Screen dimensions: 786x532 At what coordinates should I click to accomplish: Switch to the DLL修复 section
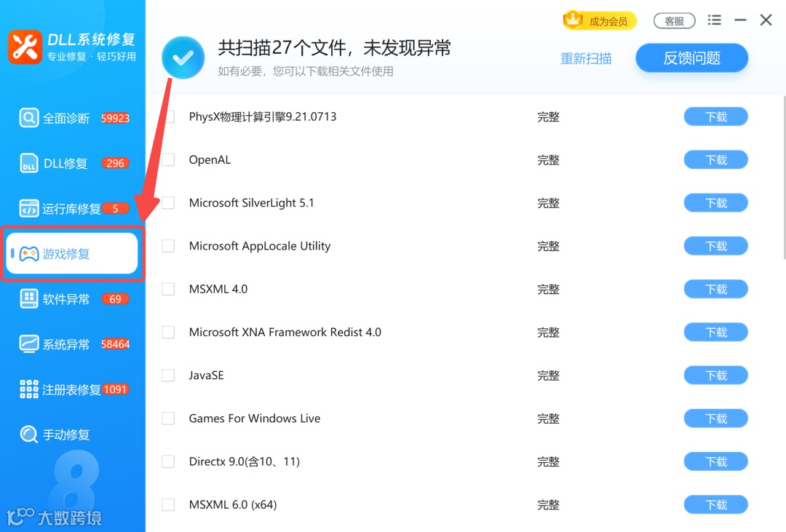(73, 164)
